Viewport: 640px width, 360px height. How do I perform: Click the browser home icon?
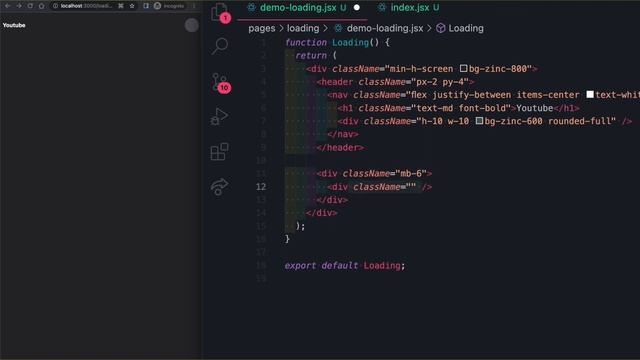[x=42, y=6]
